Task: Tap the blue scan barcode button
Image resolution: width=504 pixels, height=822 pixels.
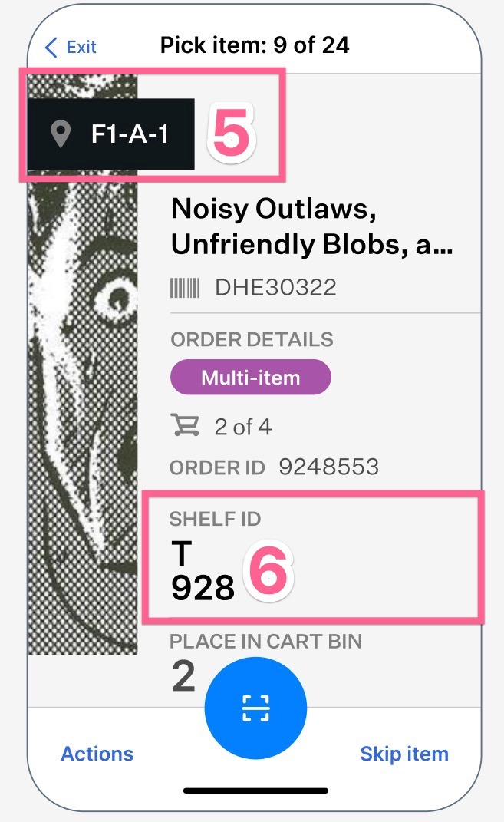Action: tap(255, 707)
